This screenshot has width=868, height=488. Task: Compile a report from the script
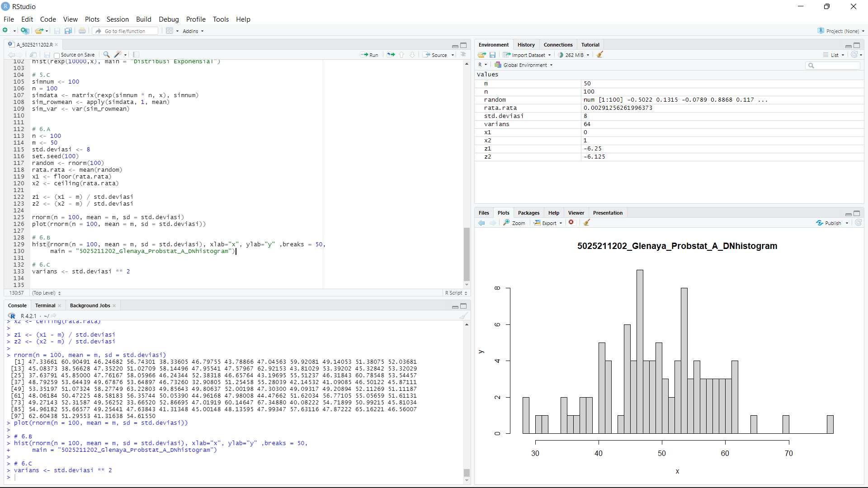coord(135,55)
